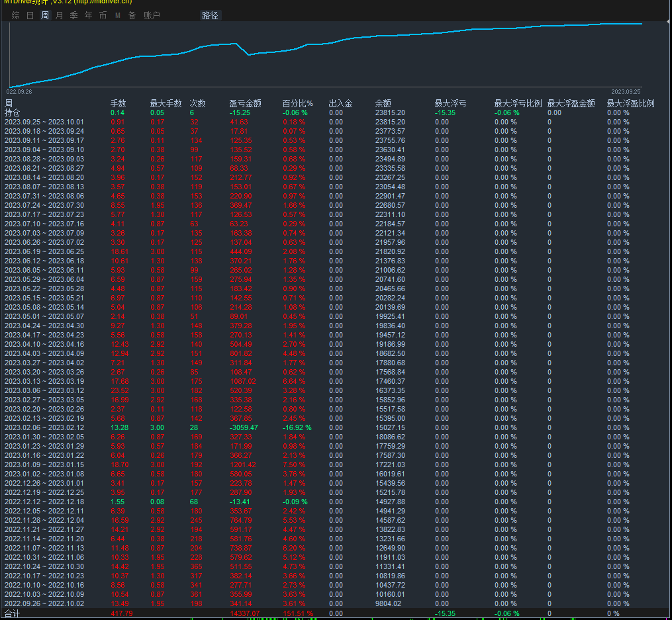This screenshot has height=620, width=672.
Task: Switch to the 币 currency tab
Action: tap(103, 15)
